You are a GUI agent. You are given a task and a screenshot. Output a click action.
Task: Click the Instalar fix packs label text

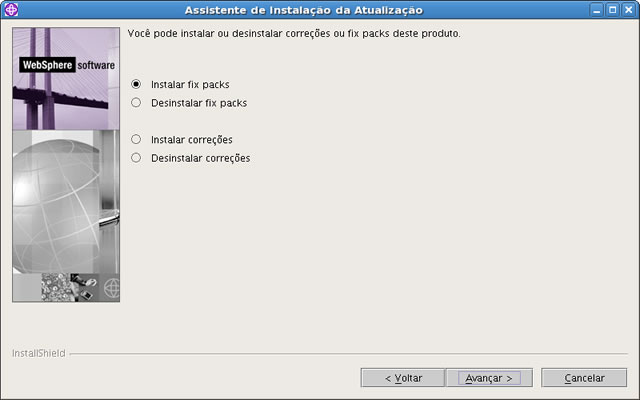pos(190,84)
